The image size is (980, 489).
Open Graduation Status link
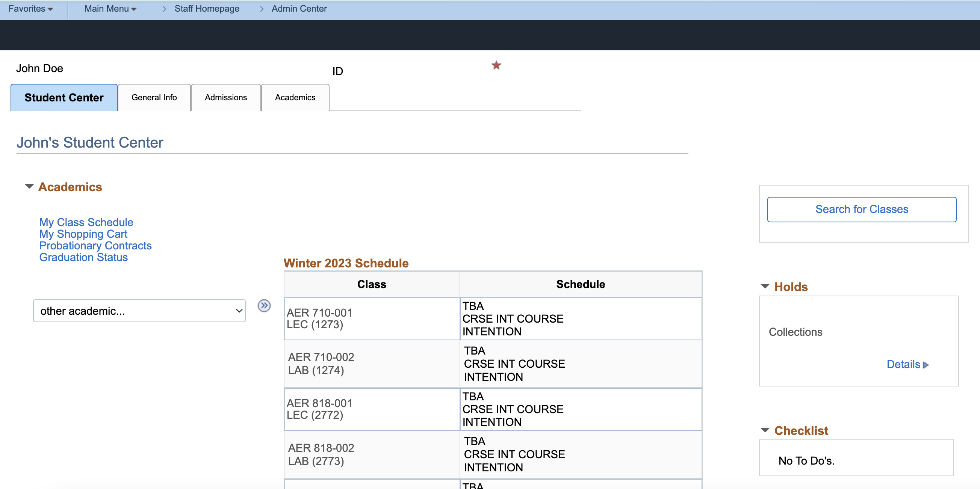tap(84, 257)
